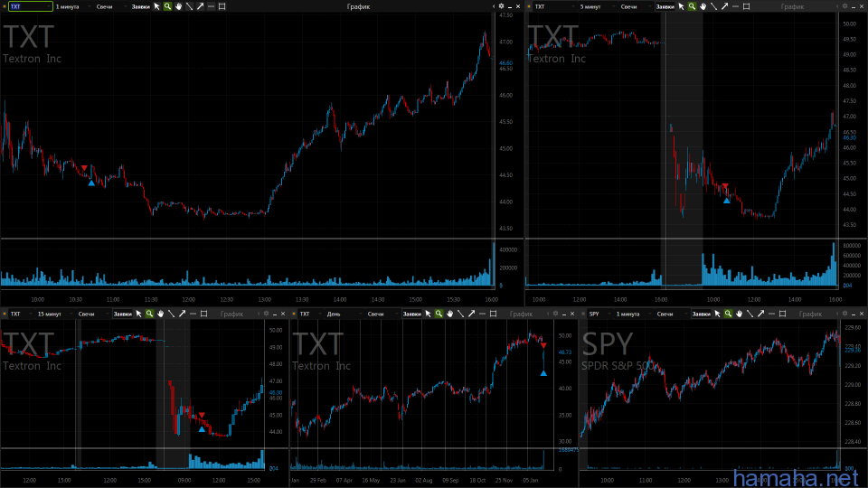
Task: Select hand pan tool in 15-minute TXT chart
Action: [161, 314]
